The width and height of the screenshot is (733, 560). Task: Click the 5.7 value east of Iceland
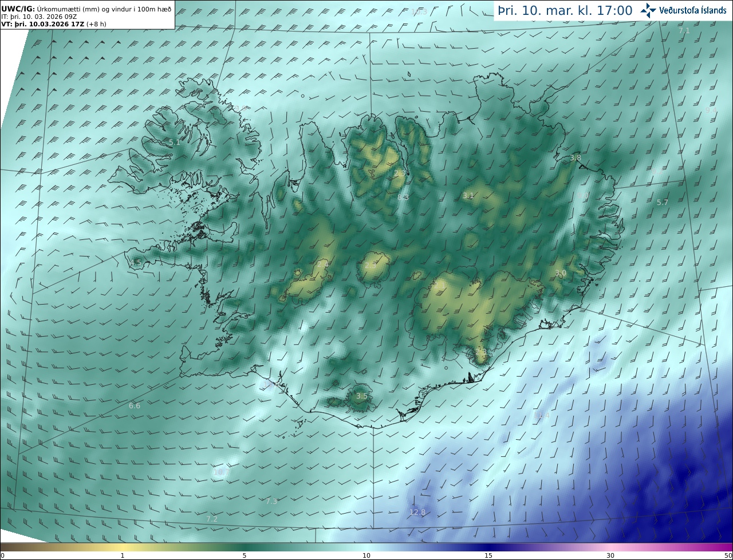(663, 203)
